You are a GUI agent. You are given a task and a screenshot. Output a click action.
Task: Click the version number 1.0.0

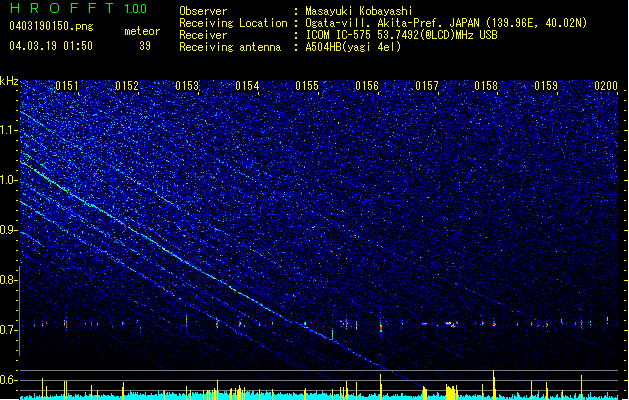(x=136, y=9)
